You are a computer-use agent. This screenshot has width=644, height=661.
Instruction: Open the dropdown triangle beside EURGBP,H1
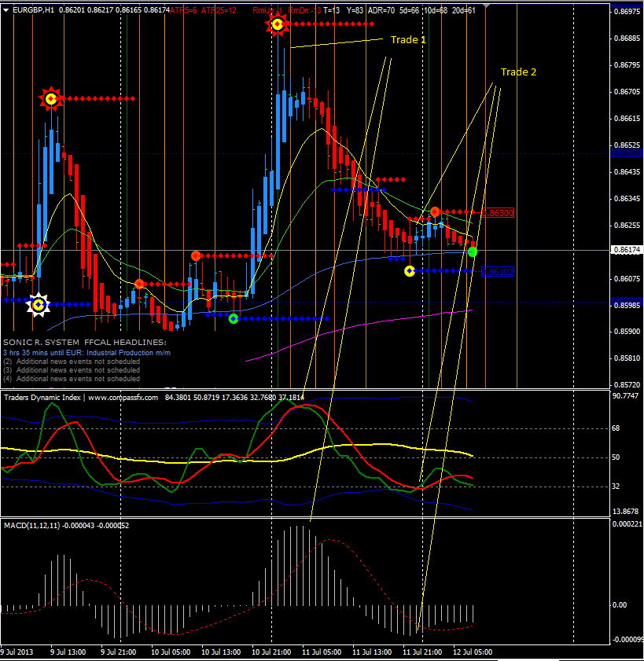click(6, 10)
